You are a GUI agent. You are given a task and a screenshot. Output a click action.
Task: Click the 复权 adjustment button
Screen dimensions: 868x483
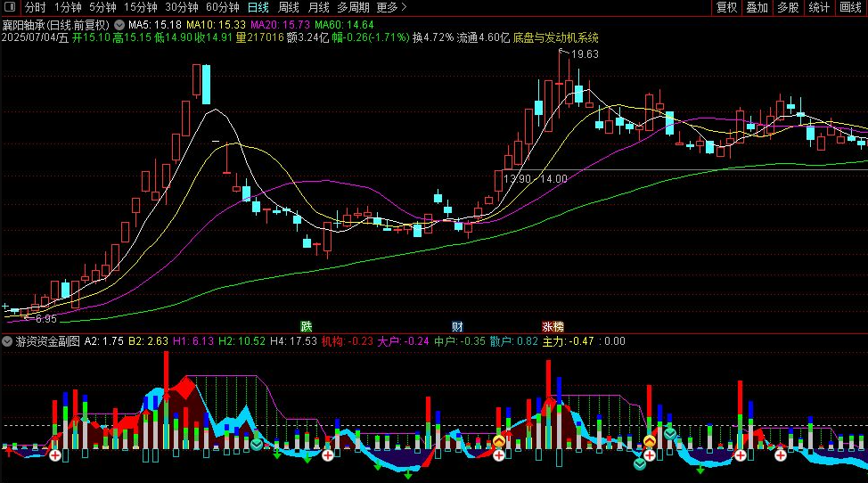coord(726,7)
